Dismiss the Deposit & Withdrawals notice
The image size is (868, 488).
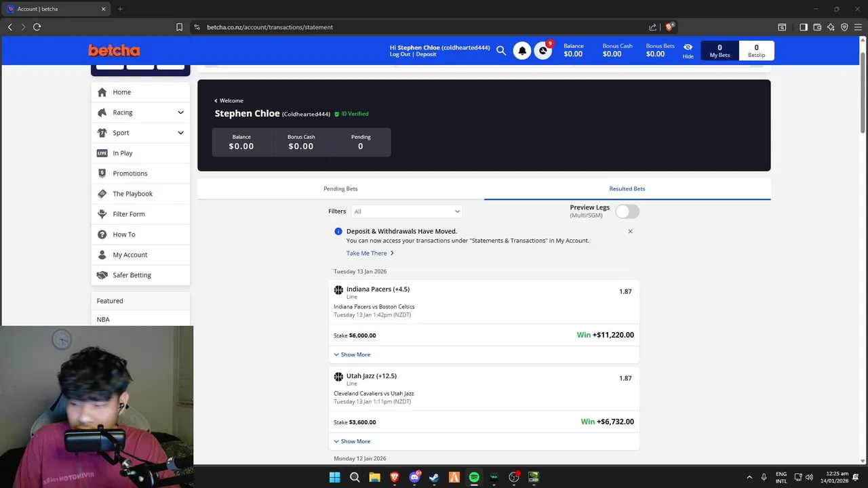coord(630,231)
